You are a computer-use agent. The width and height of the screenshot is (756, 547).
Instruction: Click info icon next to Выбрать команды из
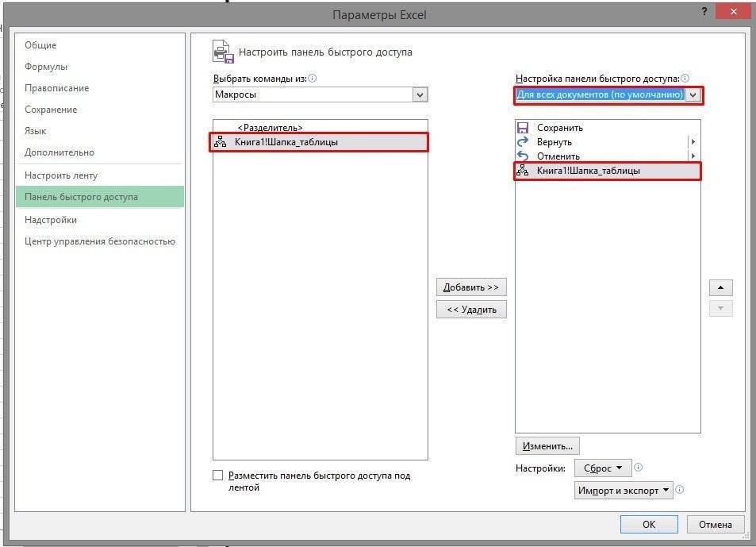coord(313,79)
